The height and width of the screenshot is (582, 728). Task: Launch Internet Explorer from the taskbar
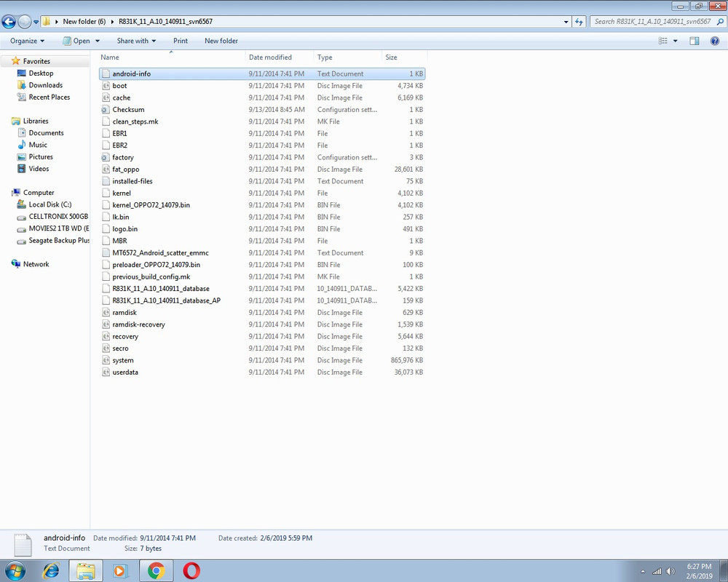[x=51, y=570]
